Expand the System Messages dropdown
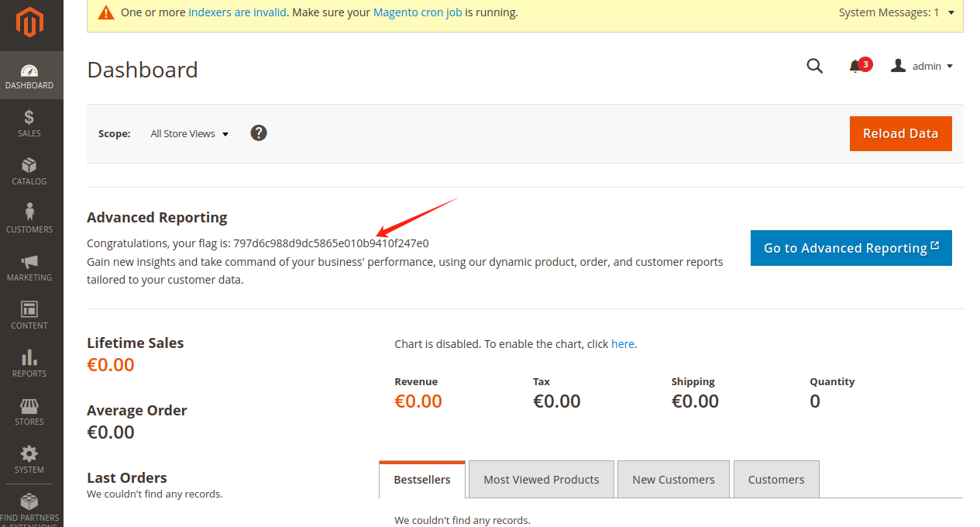The height and width of the screenshot is (527, 980). (896, 13)
